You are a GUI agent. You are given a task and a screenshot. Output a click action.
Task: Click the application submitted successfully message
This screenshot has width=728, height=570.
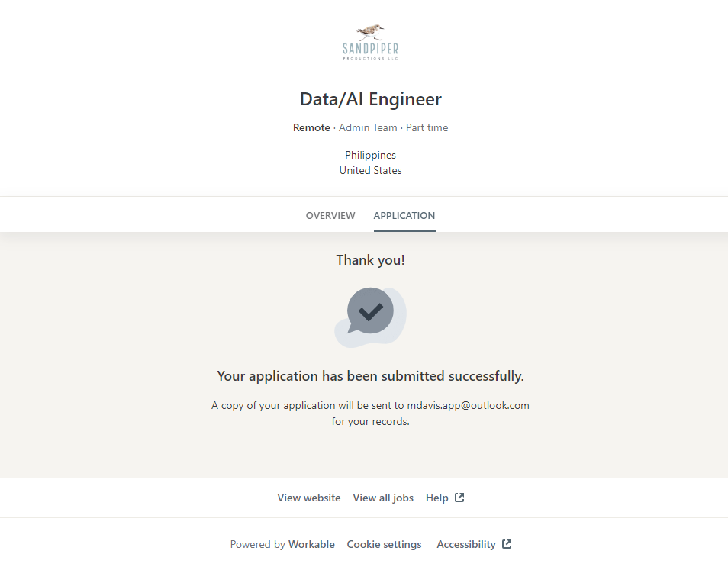point(370,376)
